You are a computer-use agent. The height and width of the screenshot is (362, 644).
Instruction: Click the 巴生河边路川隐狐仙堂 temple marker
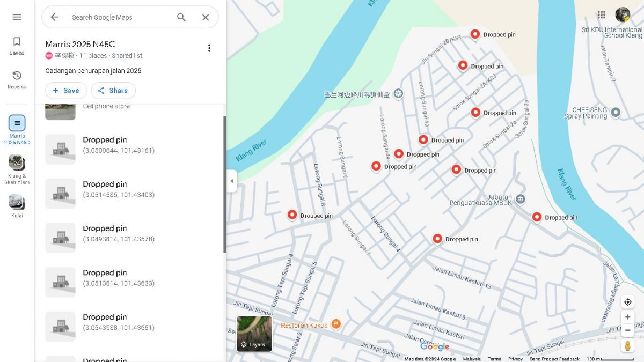tap(398, 94)
